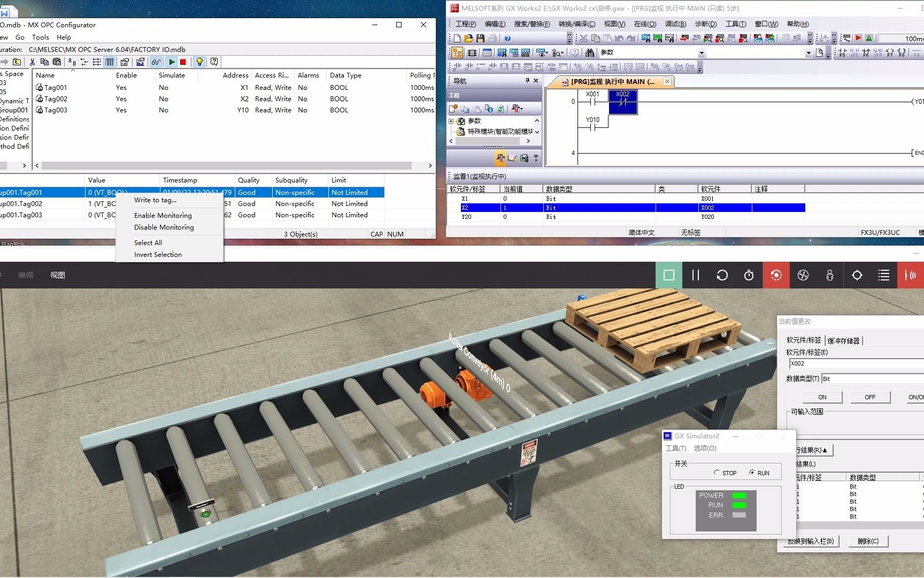Pause the Factory IO simulation
This screenshot has width=924, height=578.
[x=695, y=275]
